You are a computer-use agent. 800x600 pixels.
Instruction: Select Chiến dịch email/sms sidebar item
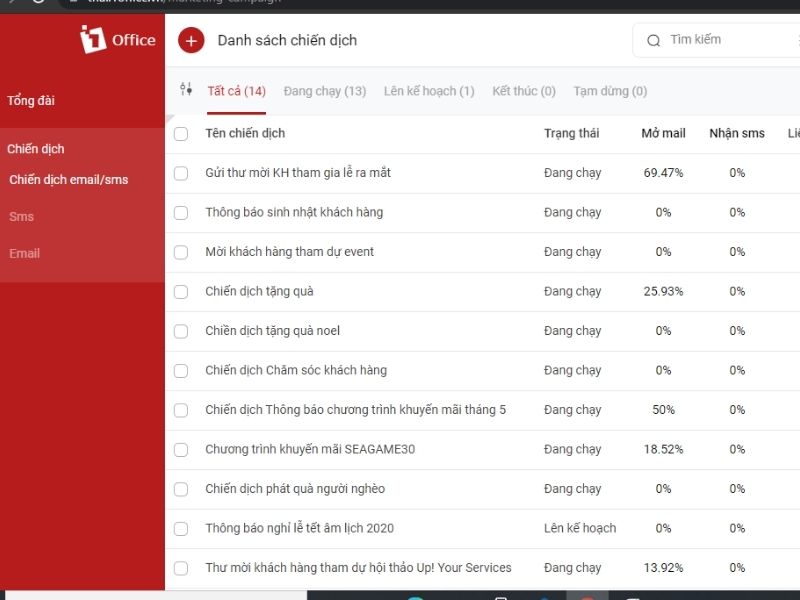(68, 180)
